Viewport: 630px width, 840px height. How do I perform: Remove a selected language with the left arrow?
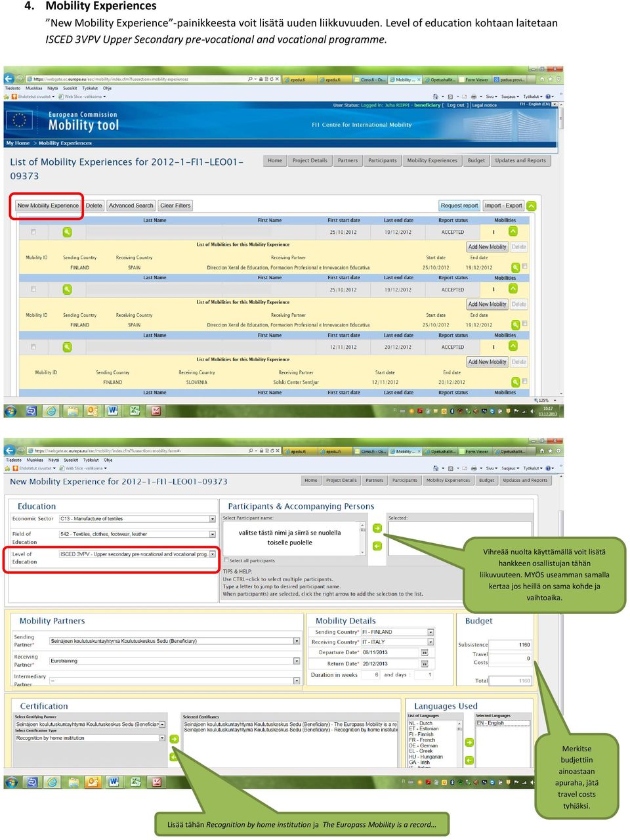(469, 761)
